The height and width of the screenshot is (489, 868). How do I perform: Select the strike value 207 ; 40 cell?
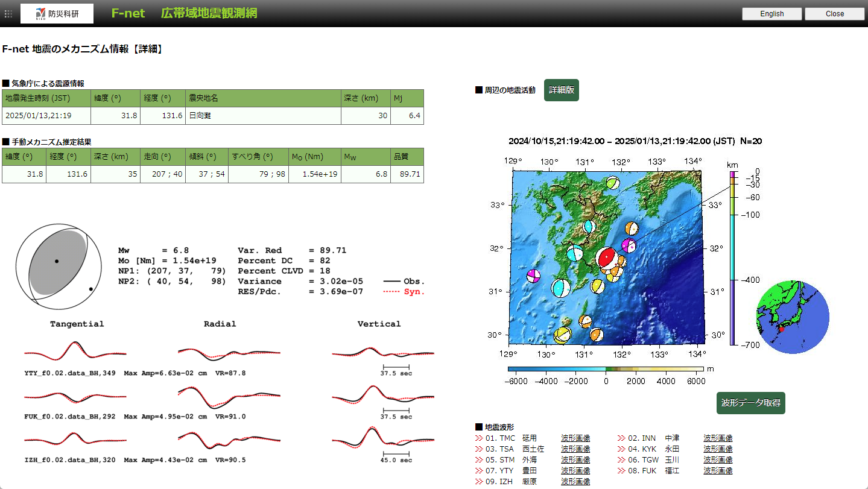pos(163,174)
